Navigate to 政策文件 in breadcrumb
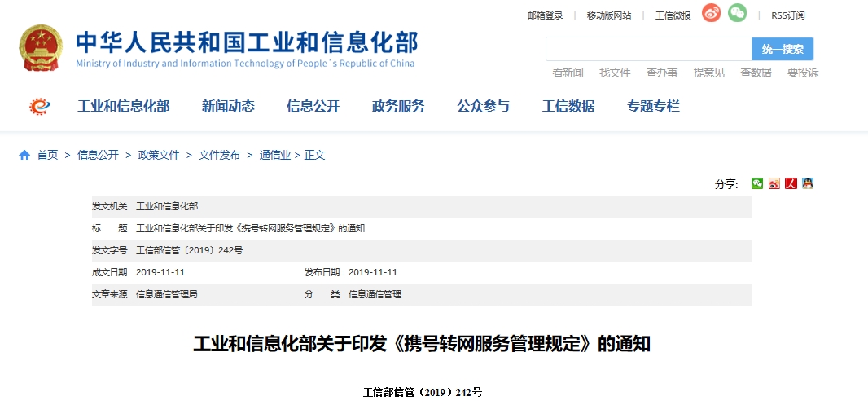The height and width of the screenshot is (414, 868). [x=159, y=155]
